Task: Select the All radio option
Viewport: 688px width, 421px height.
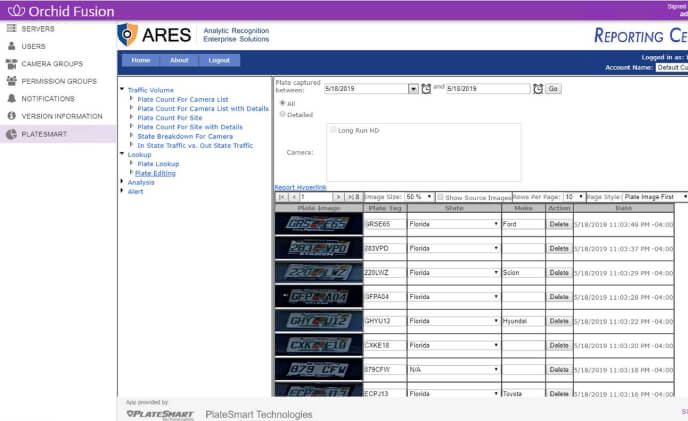Action: point(283,103)
